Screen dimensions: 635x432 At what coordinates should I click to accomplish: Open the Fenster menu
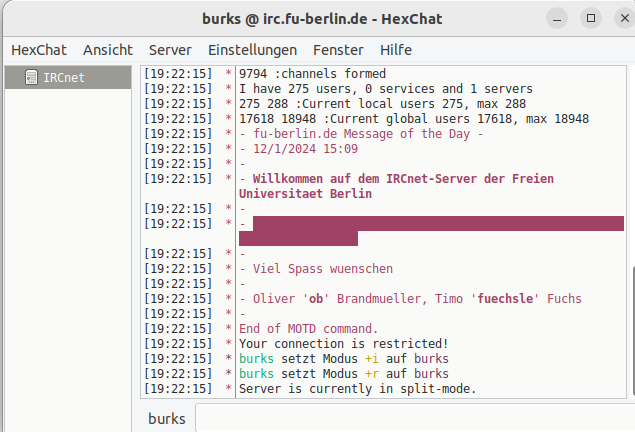[x=338, y=49]
